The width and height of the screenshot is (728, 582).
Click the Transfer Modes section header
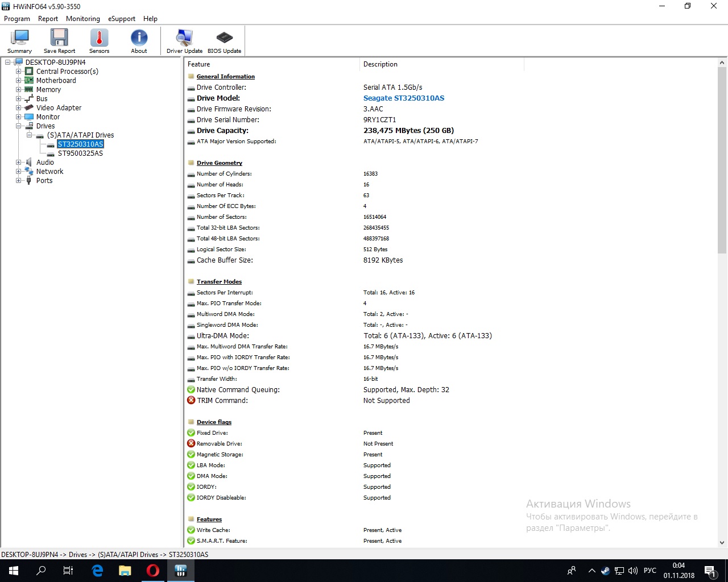tap(219, 282)
